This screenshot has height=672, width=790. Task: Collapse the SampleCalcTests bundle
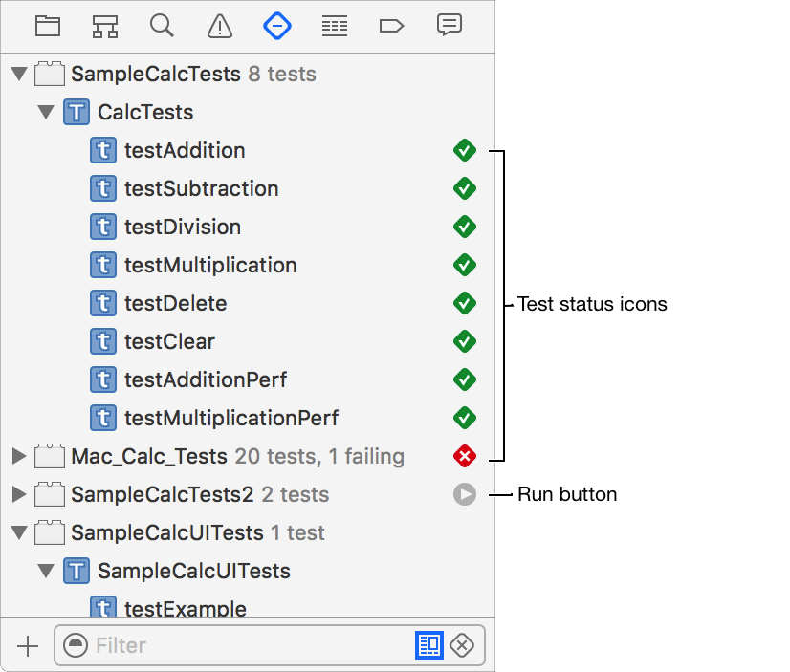pos(19,74)
